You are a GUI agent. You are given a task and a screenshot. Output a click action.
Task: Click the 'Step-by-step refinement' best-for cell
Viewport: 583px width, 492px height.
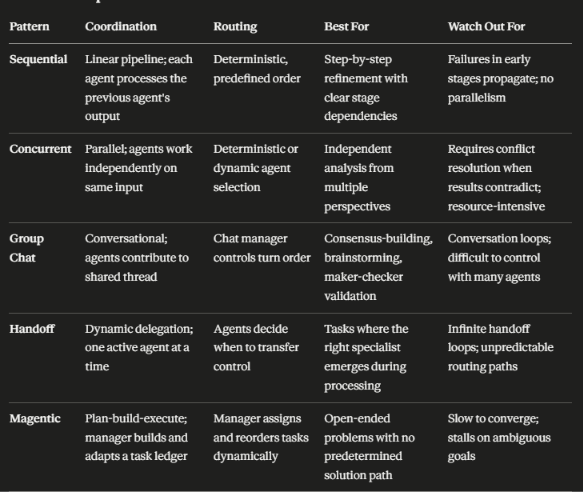pyautogui.click(x=366, y=88)
